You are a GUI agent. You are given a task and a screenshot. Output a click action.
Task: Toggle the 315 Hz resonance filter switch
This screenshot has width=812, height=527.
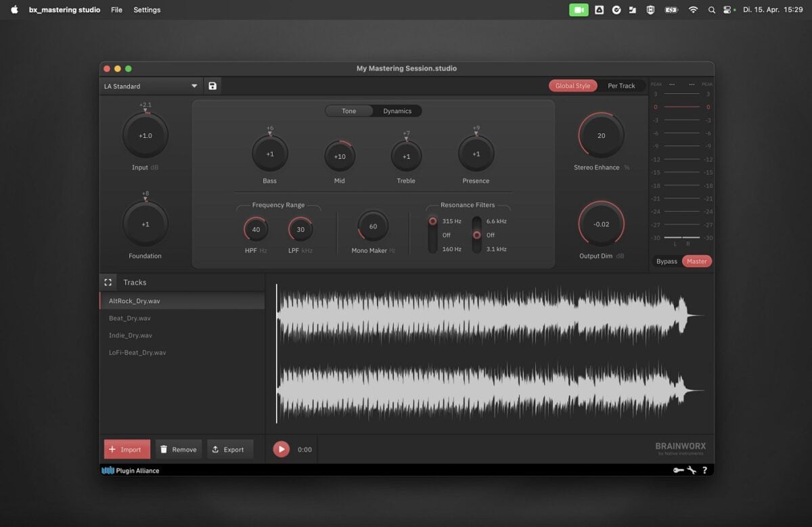click(x=433, y=221)
